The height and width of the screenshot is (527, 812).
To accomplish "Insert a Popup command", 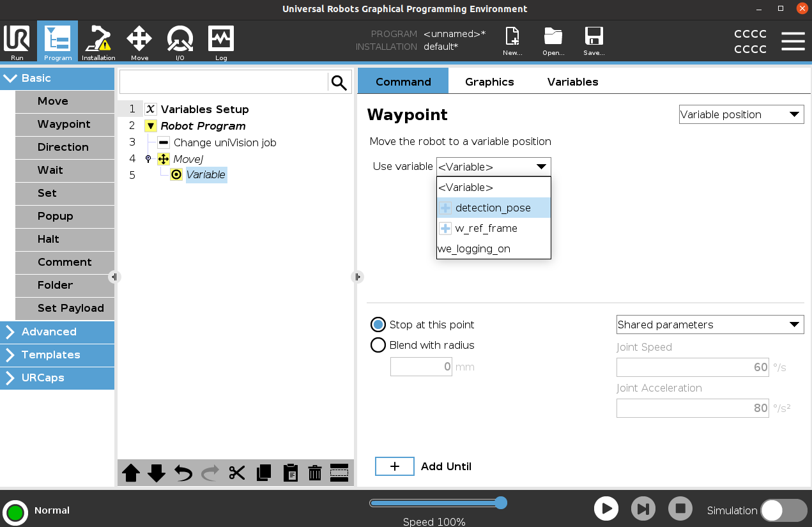I will pos(65,216).
